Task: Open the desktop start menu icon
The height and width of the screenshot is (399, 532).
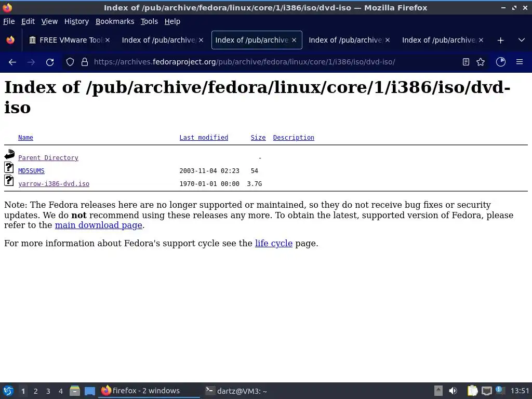Action: [x=8, y=391]
